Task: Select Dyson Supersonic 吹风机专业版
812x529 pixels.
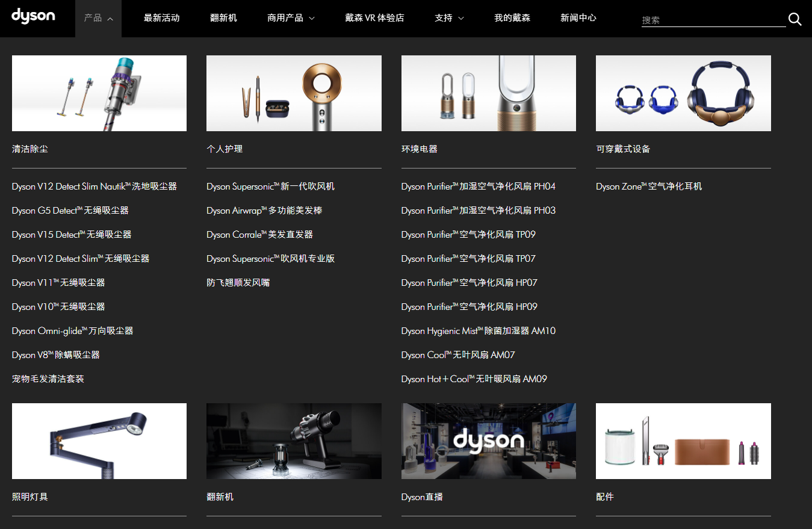Action: click(x=271, y=259)
